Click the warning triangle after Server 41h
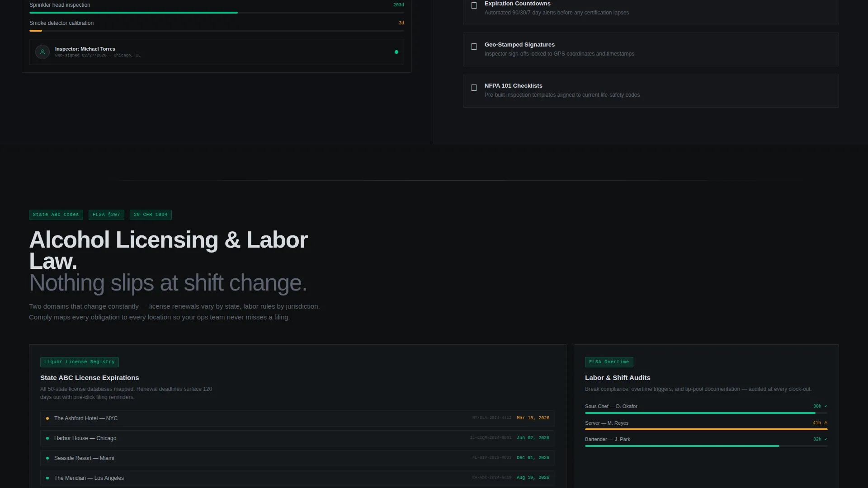The height and width of the screenshot is (488, 868). 826,423
